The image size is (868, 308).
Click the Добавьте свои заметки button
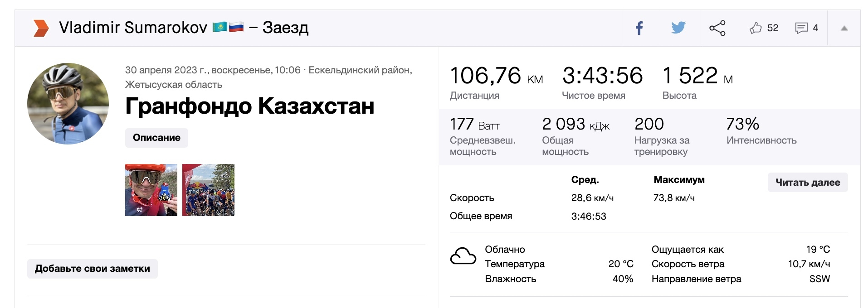point(93,269)
